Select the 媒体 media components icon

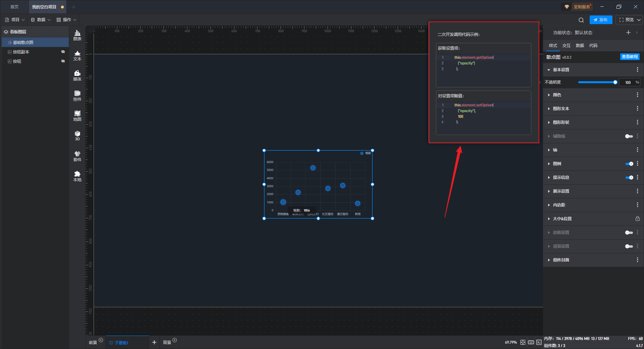point(77,76)
